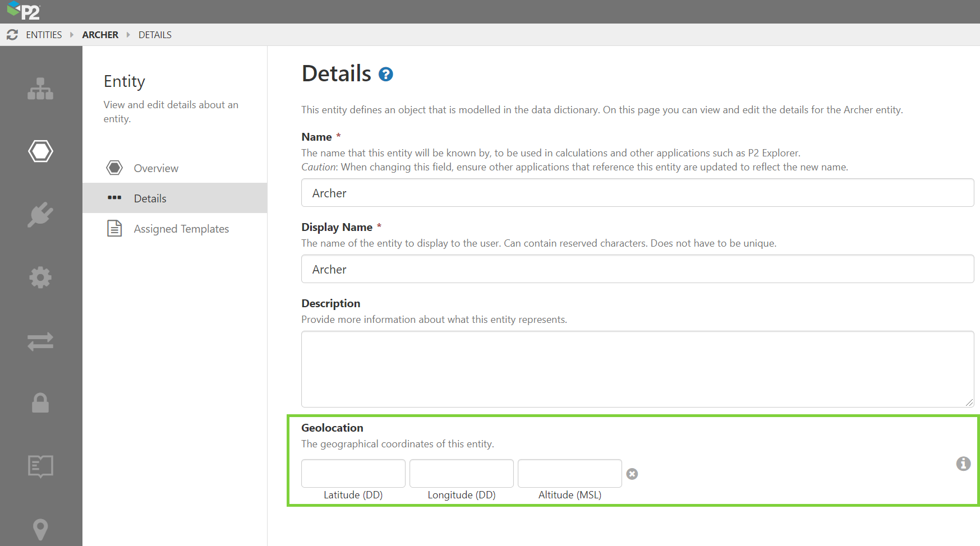Image resolution: width=980 pixels, height=546 pixels.
Task: Open the plug connections icon in sidebar
Action: [x=40, y=215]
